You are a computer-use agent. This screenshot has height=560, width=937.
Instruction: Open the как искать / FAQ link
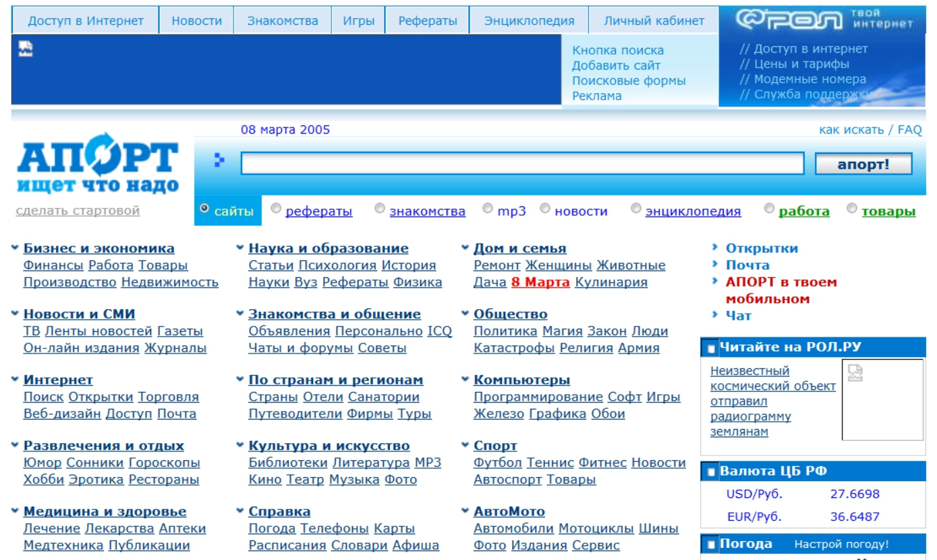870,130
